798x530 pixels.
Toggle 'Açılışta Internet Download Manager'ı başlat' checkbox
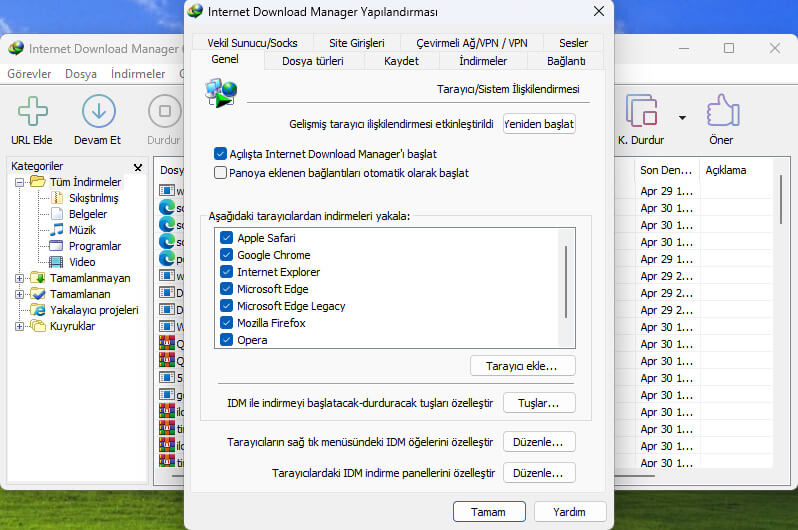[220, 154]
